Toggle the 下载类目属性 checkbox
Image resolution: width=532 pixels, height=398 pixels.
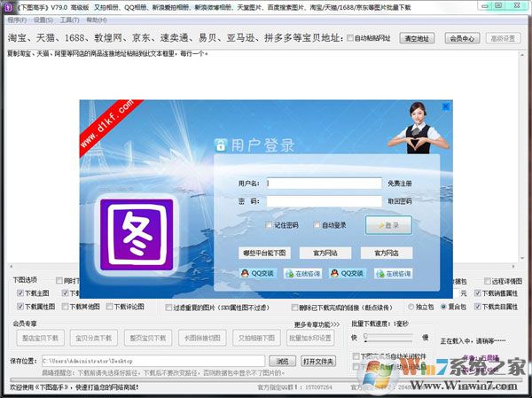point(478,307)
